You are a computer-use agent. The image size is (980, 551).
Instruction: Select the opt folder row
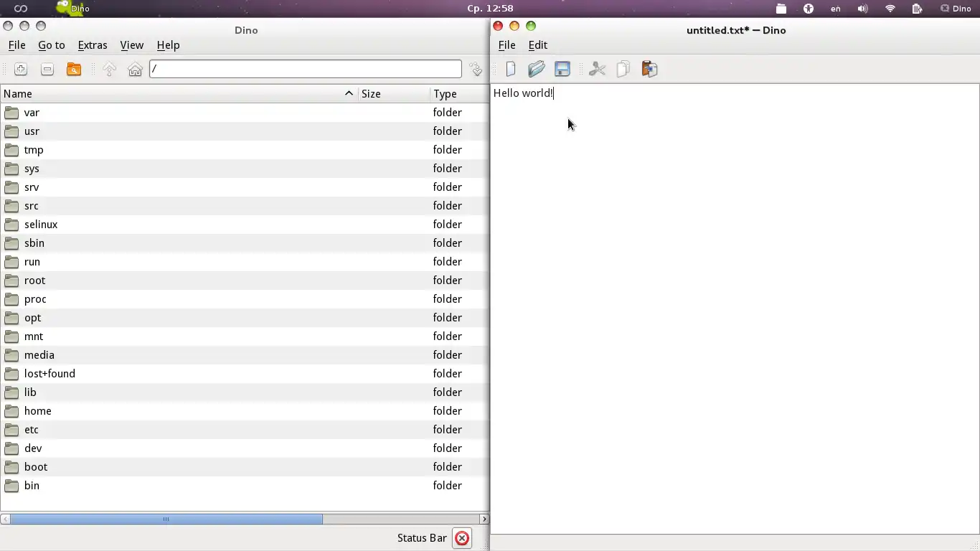pos(245,318)
